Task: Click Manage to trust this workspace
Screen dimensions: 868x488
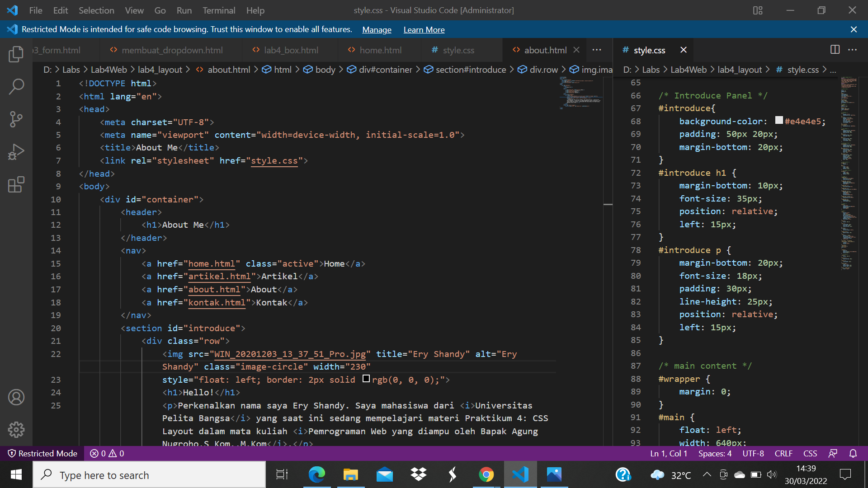Action: [377, 29]
